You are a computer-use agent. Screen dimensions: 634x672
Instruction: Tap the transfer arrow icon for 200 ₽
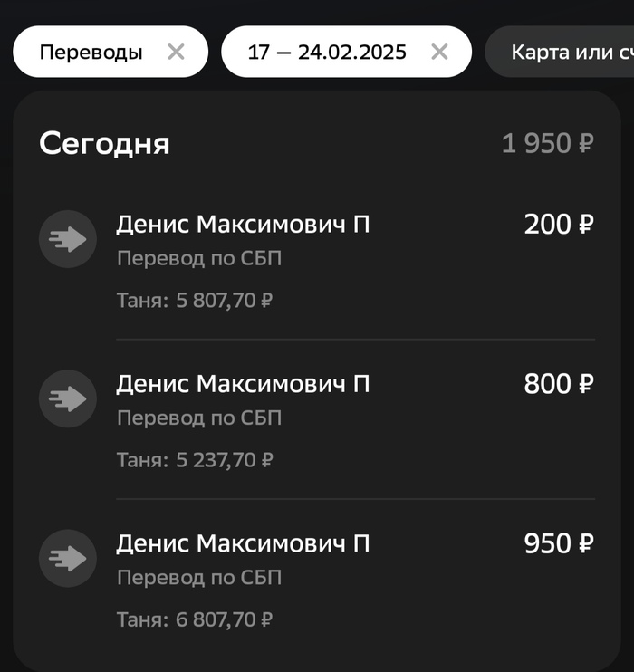(68, 239)
